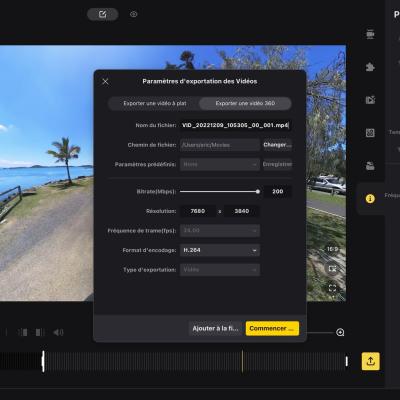The height and width of the screenshot is (400, 400).
Task: Click the trim end marker icon
Action: (40, 332)
